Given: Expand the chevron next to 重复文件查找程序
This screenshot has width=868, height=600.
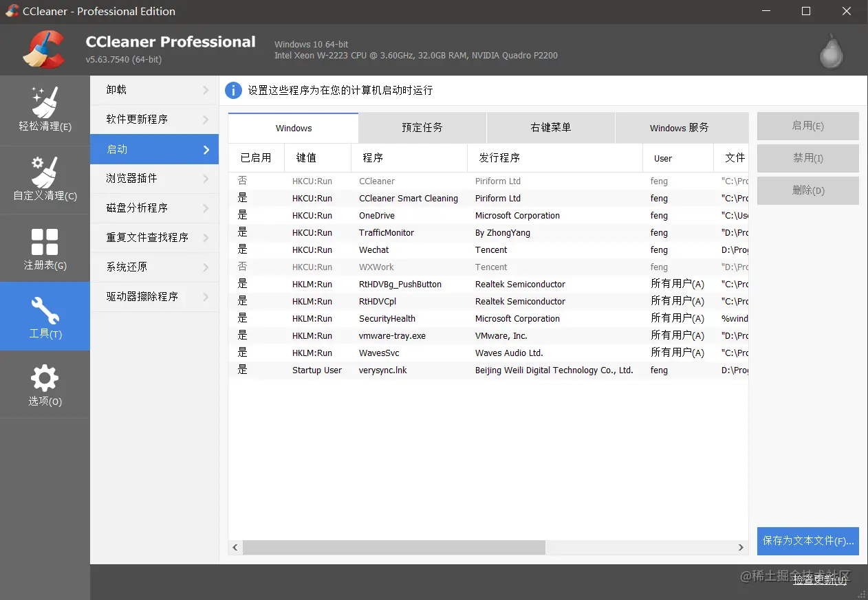Looking at the screenshot, I should pos(206,238).
